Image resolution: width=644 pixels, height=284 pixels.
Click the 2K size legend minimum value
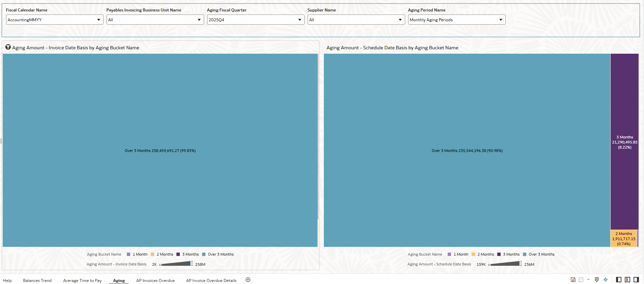155,264
